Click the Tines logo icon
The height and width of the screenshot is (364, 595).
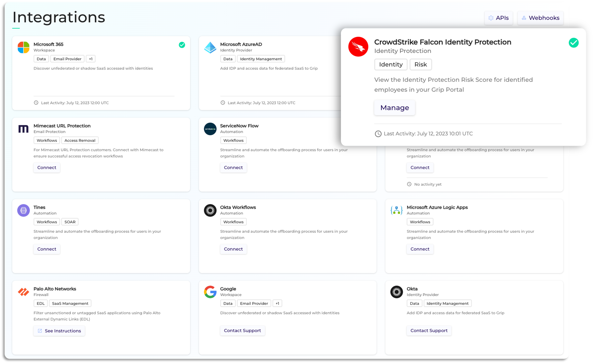pyautogui.click(x=23, y=210)
